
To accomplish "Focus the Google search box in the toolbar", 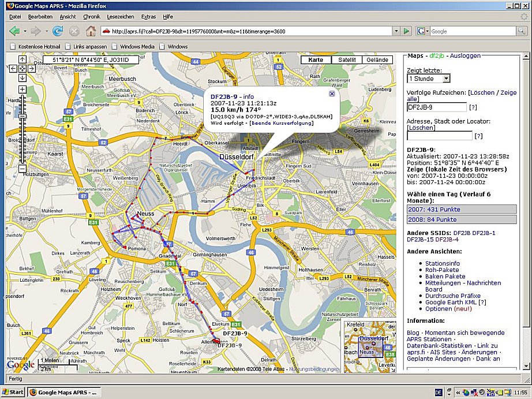I will point(473,31).
